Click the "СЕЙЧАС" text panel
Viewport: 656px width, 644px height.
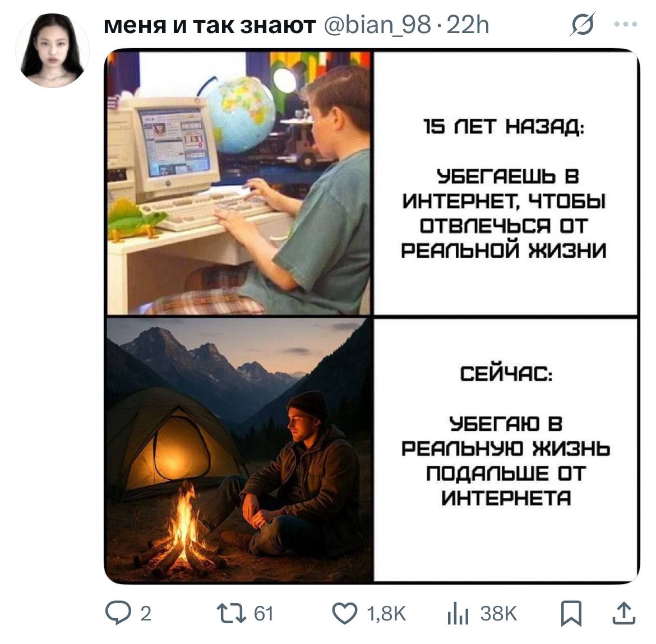[505, 450]
